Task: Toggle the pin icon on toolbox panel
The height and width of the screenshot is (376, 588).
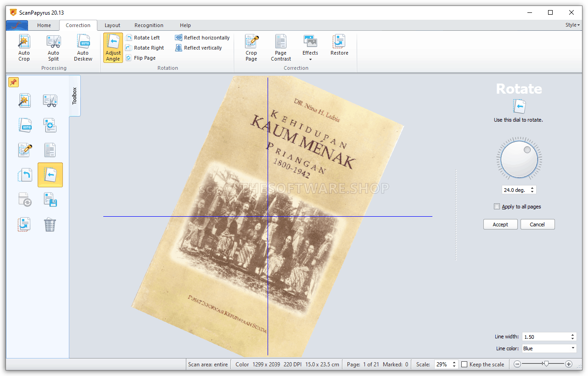Action: (14, 82)
